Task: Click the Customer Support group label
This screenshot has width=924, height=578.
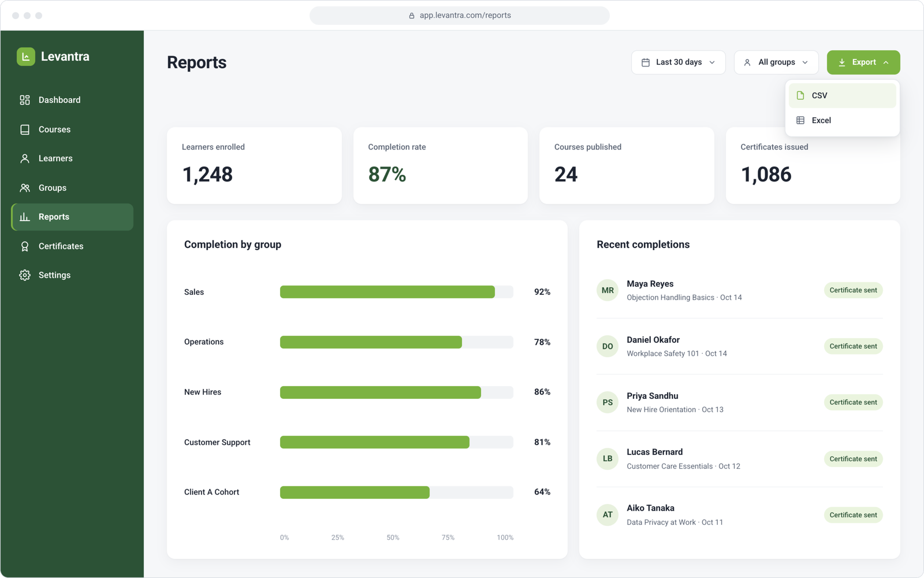Action: tap(217, 442)
